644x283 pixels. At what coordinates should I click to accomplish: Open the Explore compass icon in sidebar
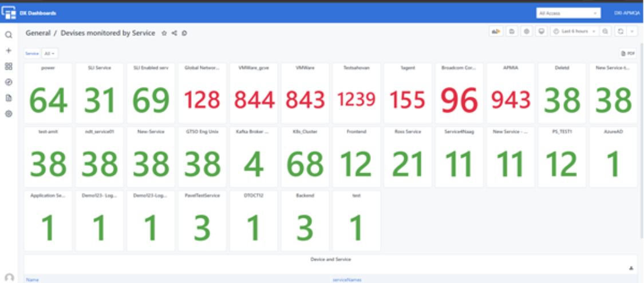click(9, 82)
